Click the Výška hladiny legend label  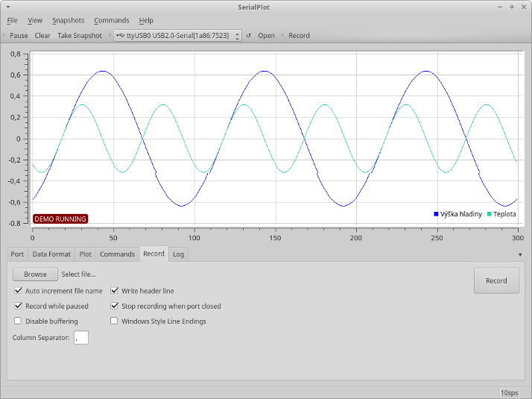click(x=460, y=214)
